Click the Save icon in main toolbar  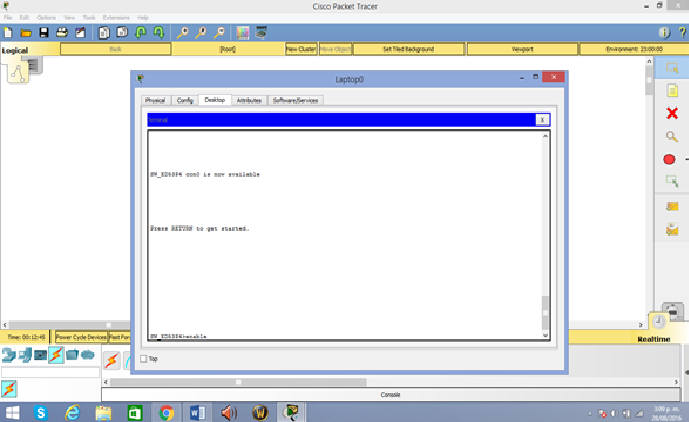point(45,33)
